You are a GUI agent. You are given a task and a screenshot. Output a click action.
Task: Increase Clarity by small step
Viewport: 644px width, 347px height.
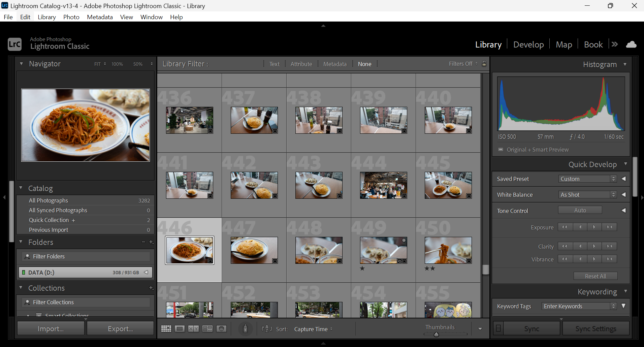click(x=594, y=246)
